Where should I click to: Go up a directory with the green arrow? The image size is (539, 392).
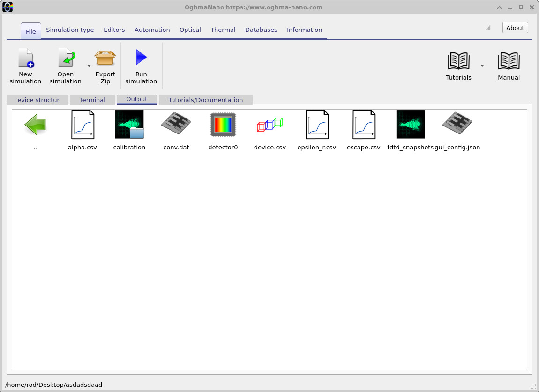click(36, 125)
